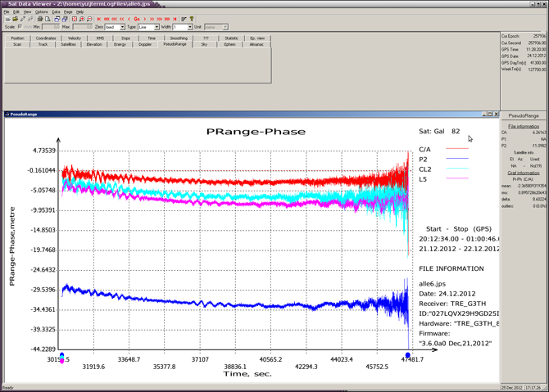
Task: Open the Help menu
Action: pyautogui.click(x=79, y=12)
